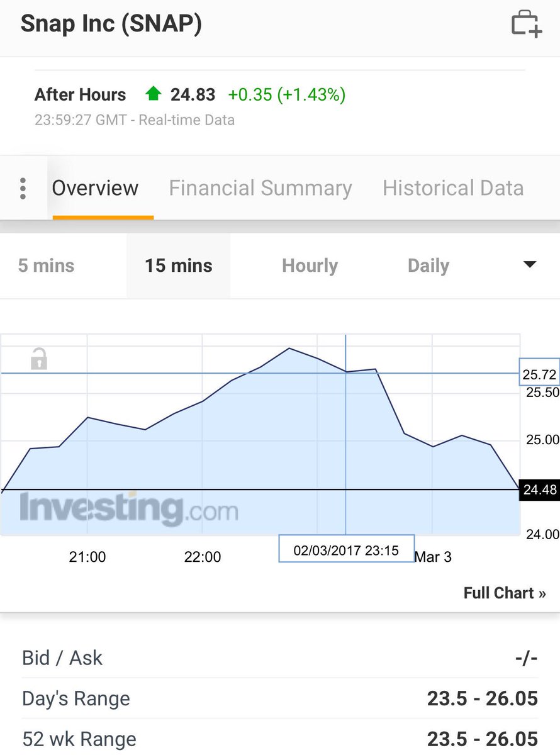Select the Daily chart interval
The image size is (560, 755).
click(428, 266)
